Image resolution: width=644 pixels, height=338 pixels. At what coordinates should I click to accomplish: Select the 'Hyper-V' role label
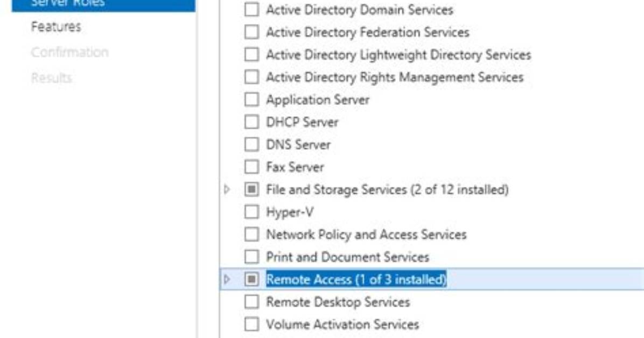(x=290, y=213)
